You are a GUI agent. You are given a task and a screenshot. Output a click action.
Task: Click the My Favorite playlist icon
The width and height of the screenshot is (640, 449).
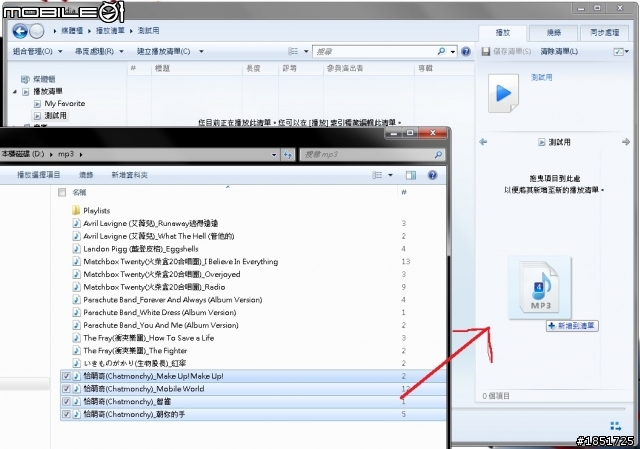[37, 104]
